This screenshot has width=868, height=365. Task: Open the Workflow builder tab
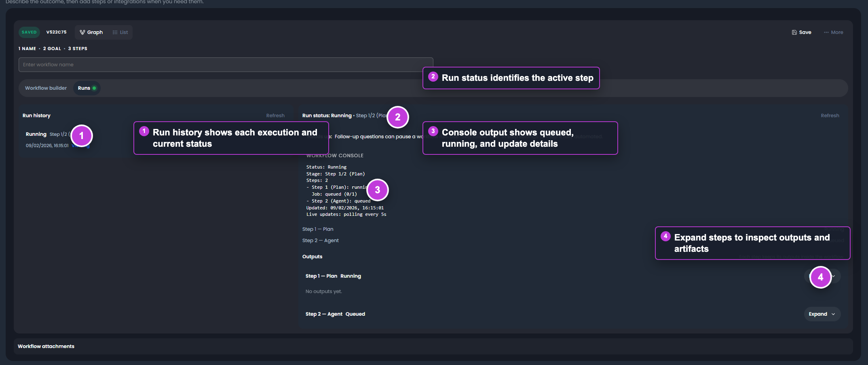click(x=46, y=88)
